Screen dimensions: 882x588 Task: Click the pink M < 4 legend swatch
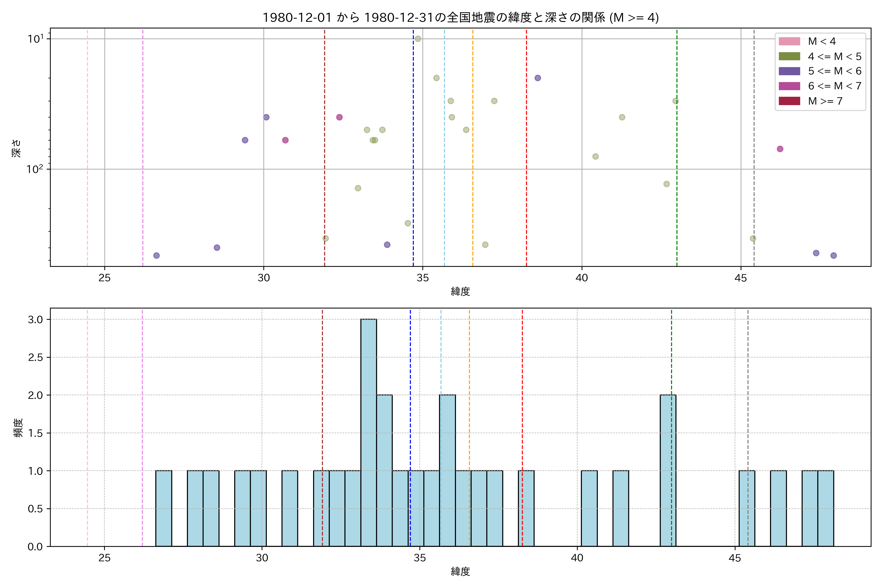(789, 41)
